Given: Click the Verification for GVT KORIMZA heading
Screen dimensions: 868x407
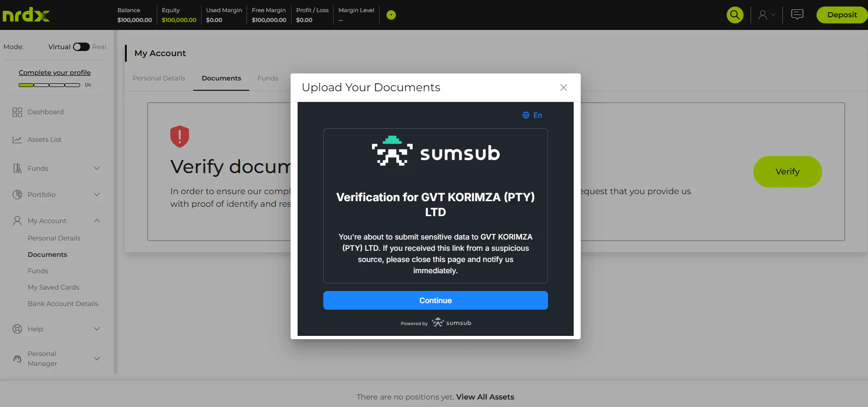Looking at the screenshot, I should tap(435, 204).
